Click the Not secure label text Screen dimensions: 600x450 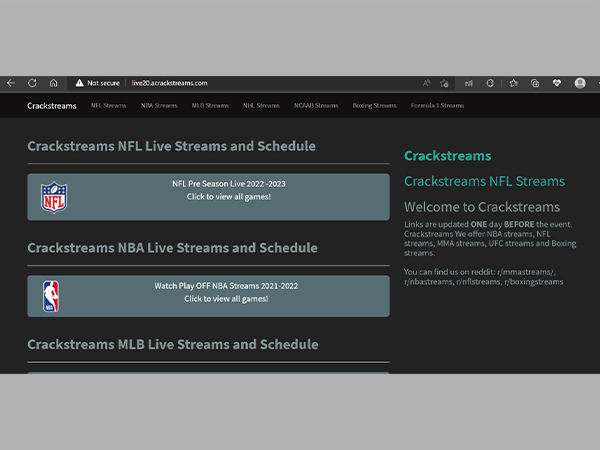click(x=103, y=83)
